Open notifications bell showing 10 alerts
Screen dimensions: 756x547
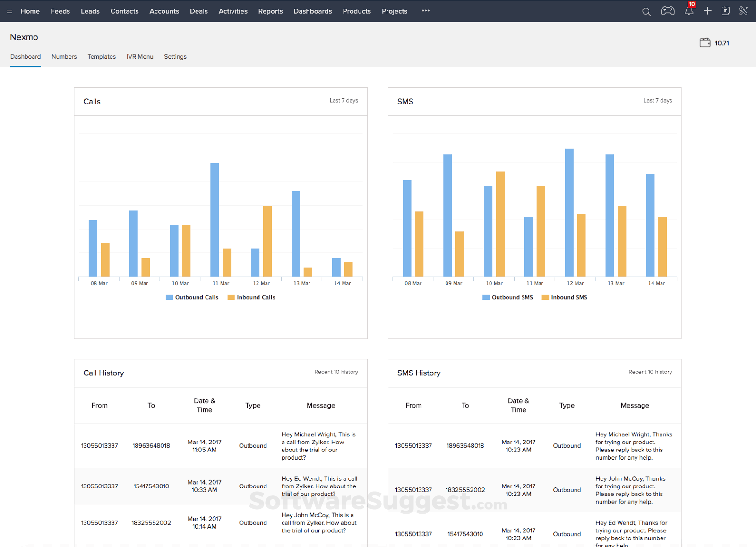tap(688, 11)
